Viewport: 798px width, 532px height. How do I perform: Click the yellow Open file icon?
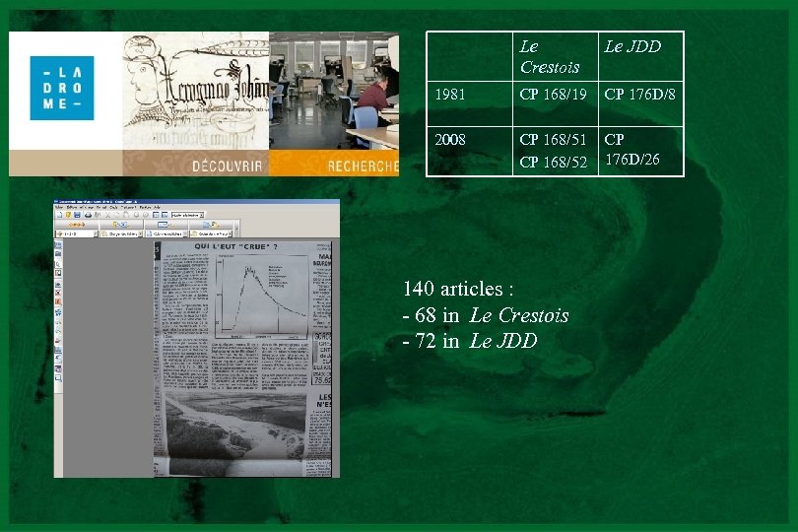pos(68,215)
